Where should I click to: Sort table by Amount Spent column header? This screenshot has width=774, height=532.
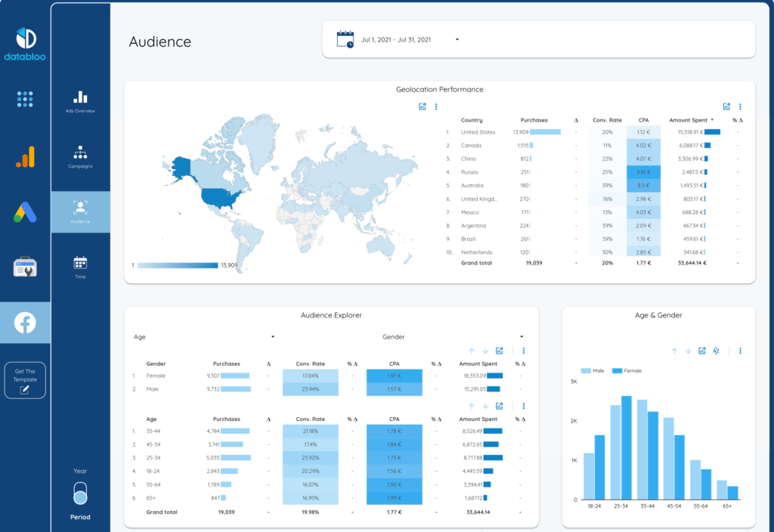688,120
